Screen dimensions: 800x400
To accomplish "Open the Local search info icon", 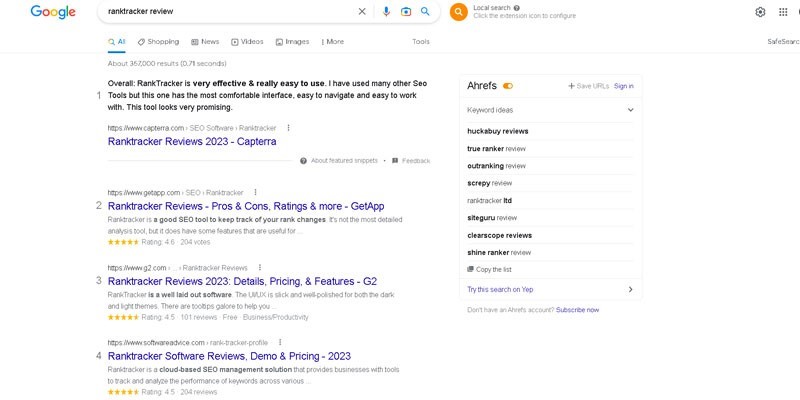I will [x=517, y=8].
